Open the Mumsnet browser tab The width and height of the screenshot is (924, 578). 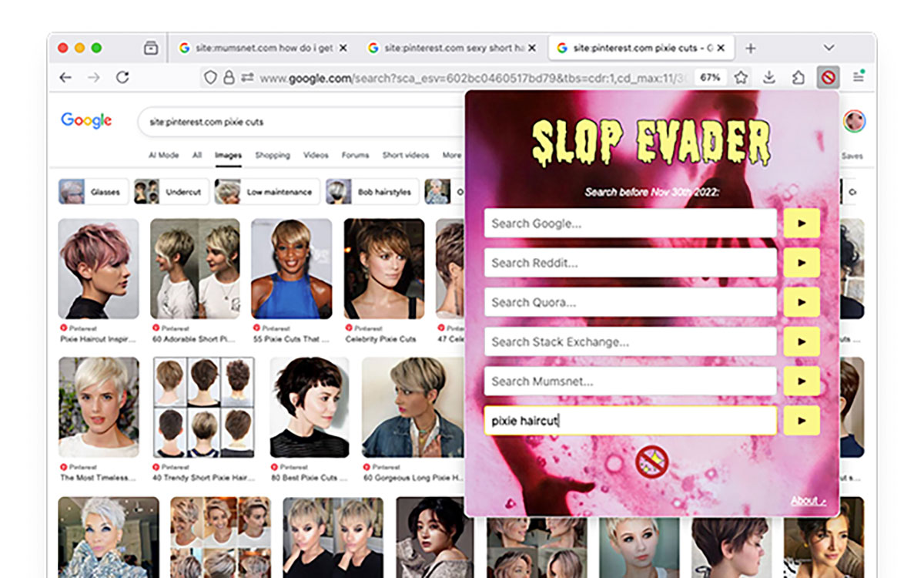(x=260, y=47)
